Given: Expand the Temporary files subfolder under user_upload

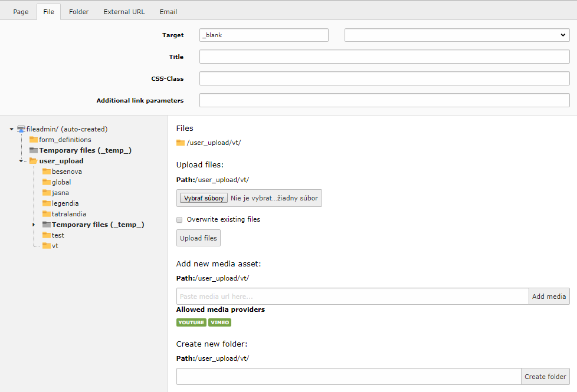Looking at the screenshot, I should (x=34, y=225).
